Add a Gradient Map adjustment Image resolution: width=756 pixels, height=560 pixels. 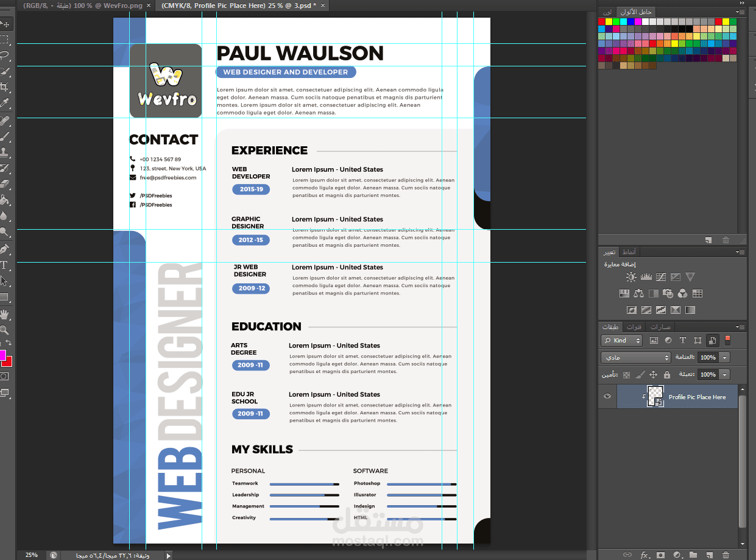[690, 310]
